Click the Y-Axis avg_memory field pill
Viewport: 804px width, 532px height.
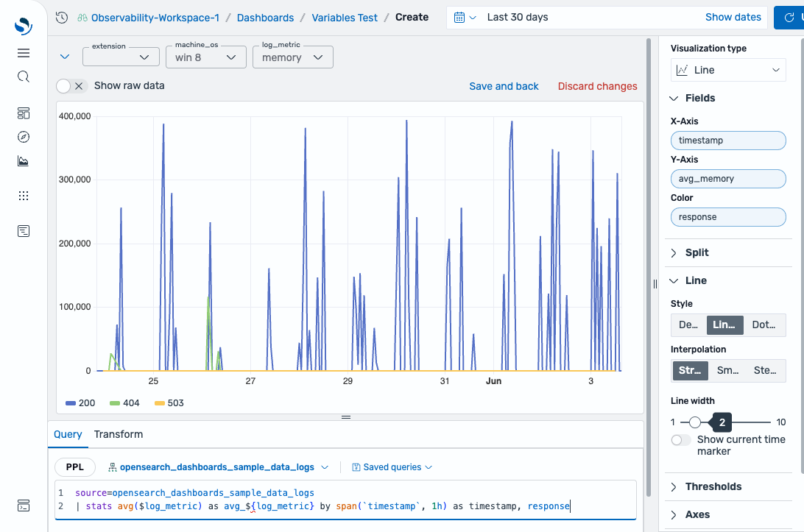point(728,179)
